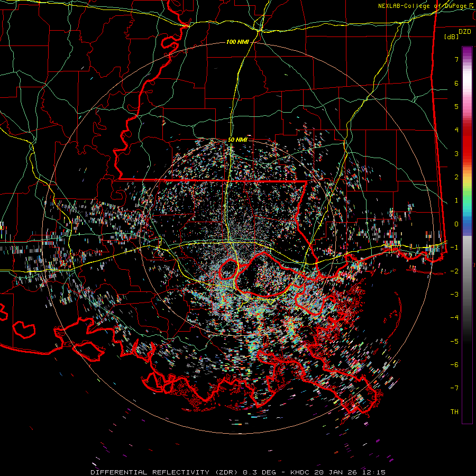Click the 4 value on color scale
The image size is (476, 476).
coord(456,130)
